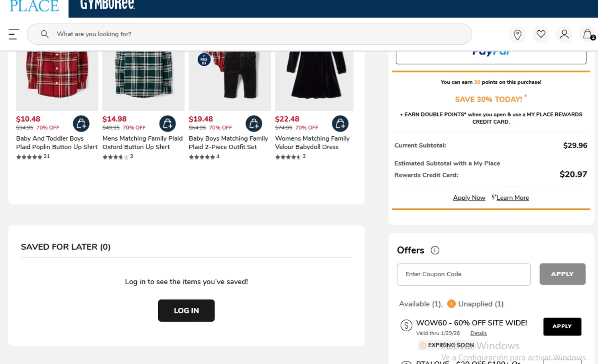Focus the search field
Image resolution: width=598 pixels, height=364 pixels.
click(x=249, y=34)
